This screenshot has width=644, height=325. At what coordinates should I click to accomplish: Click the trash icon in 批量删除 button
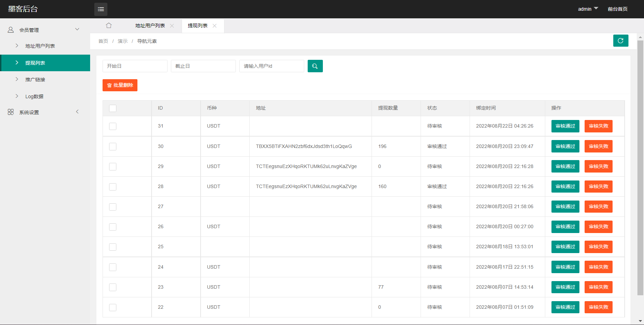pos(109,85)
